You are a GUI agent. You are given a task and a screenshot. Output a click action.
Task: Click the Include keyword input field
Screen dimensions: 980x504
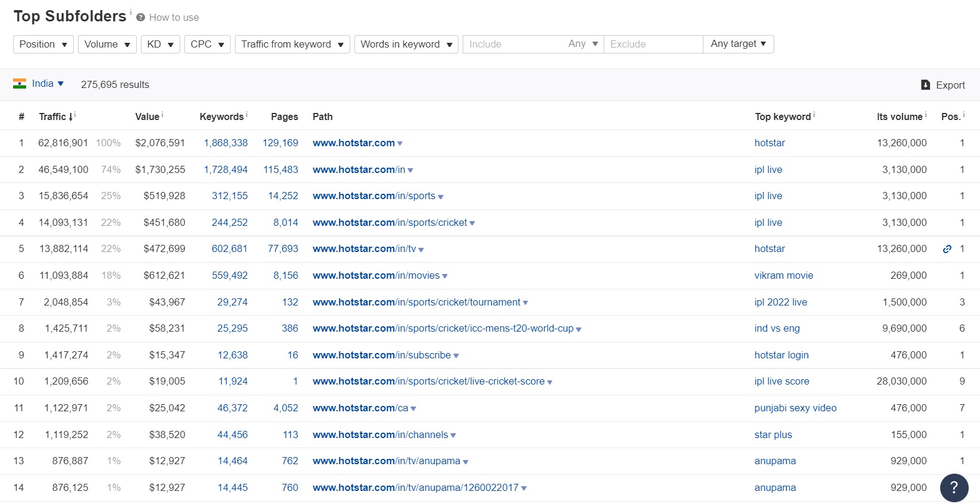click(x=513, y=44)
